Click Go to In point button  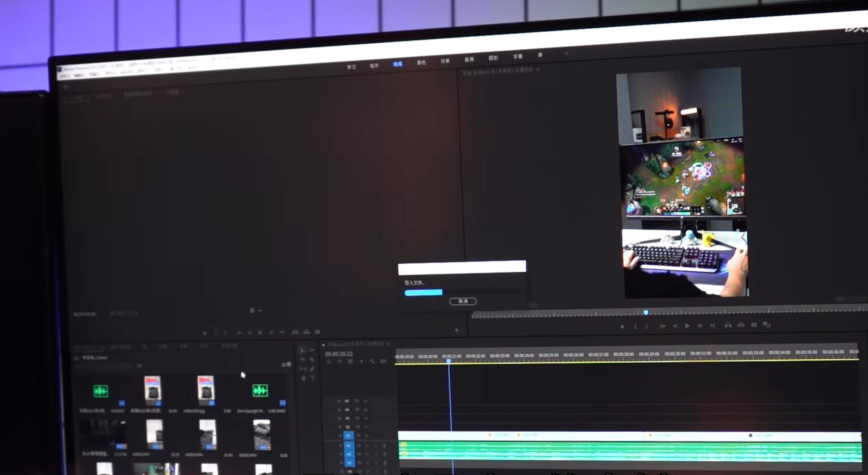tap(662, 326)
